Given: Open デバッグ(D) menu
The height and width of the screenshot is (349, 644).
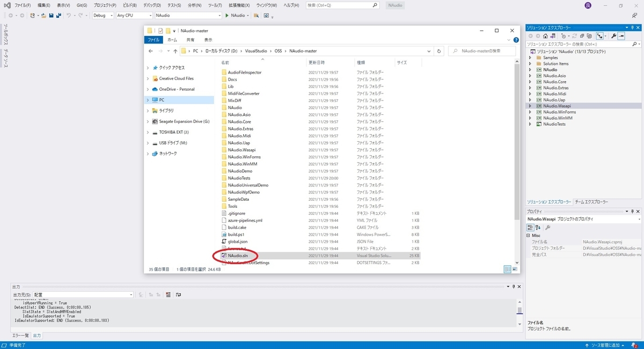Looking at the screenshot, I should [153, 5].
